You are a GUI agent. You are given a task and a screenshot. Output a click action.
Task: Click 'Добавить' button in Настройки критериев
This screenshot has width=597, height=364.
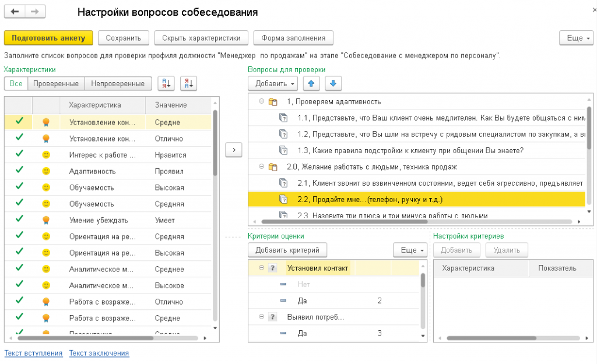pos(456,250)
